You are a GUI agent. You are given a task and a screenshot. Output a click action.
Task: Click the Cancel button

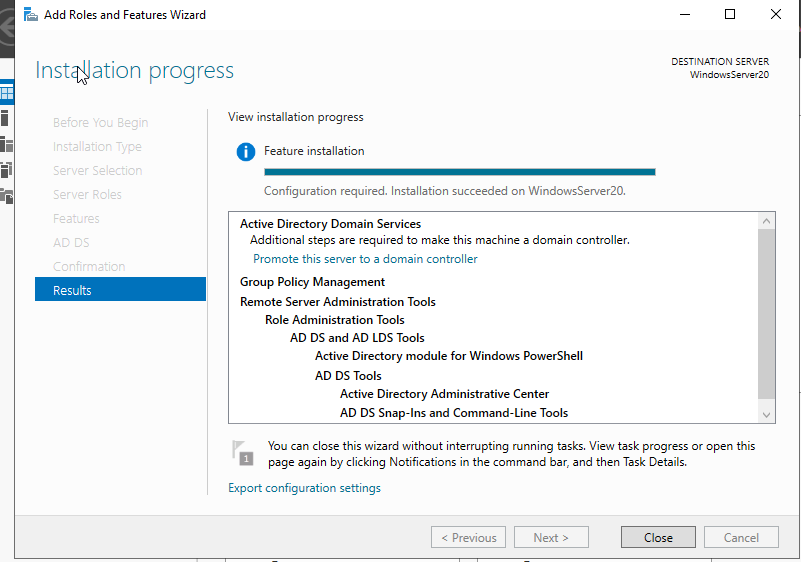(741, 537)
